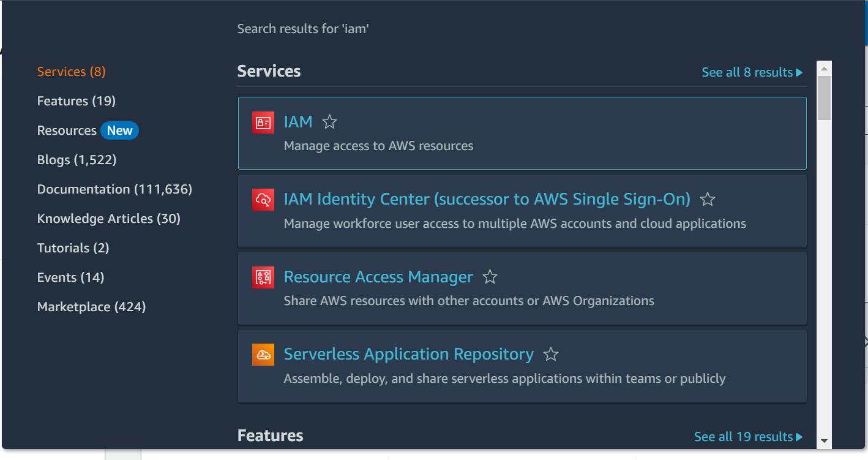Click the New badge beside Resources

tap(119, 130)
